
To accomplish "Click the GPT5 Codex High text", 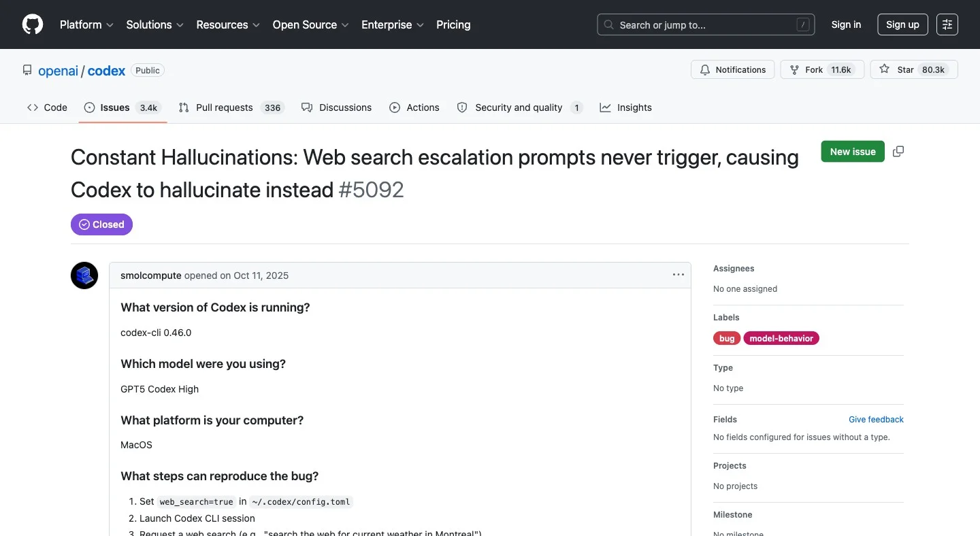I will [160, 389].
